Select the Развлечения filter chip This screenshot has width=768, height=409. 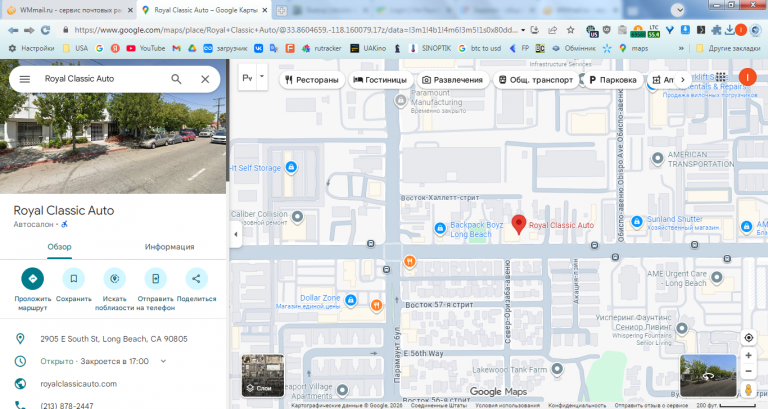(453, 80)
